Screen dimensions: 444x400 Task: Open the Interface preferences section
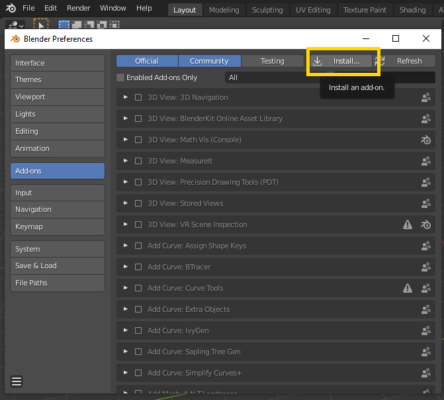tap(58, 63)
